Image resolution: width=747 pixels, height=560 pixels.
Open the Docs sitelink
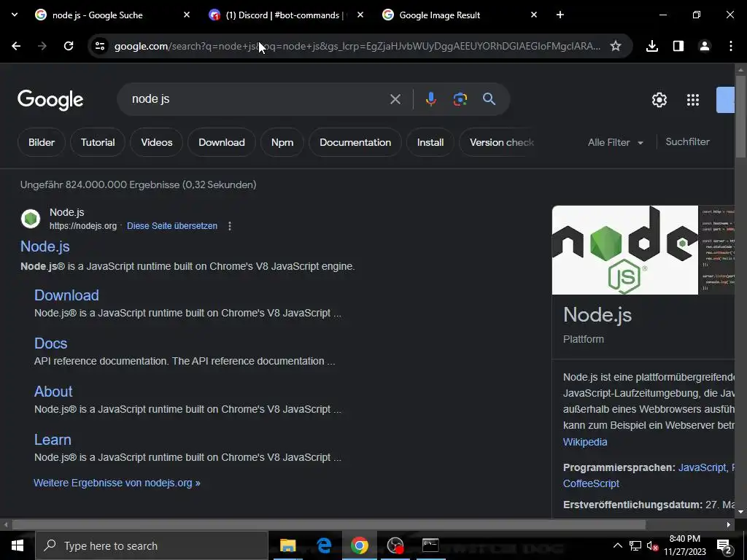coord(50,343)
